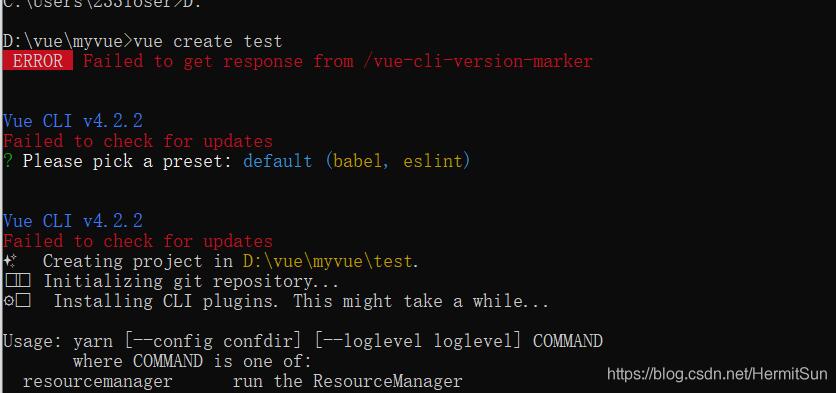Click the blog.csdn.net/HermitSun watermark link
This screenshot has height=393, width=836.
(717, 374)
